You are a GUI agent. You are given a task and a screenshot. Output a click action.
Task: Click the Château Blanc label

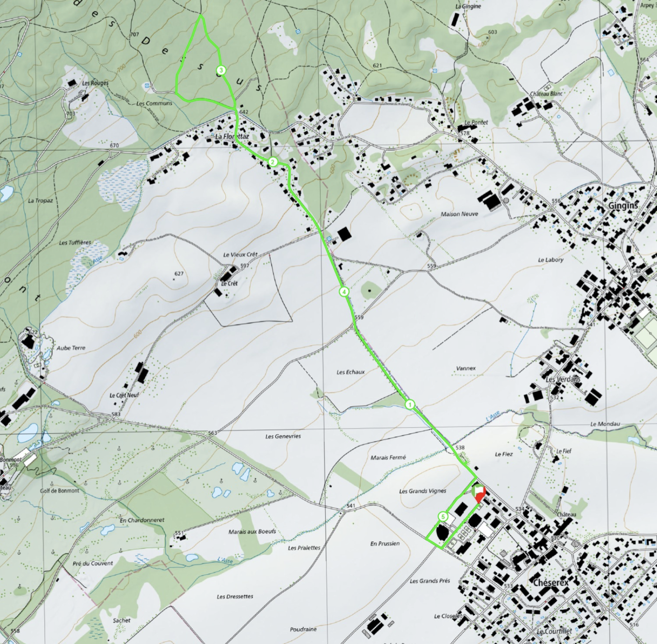(546, 94)
